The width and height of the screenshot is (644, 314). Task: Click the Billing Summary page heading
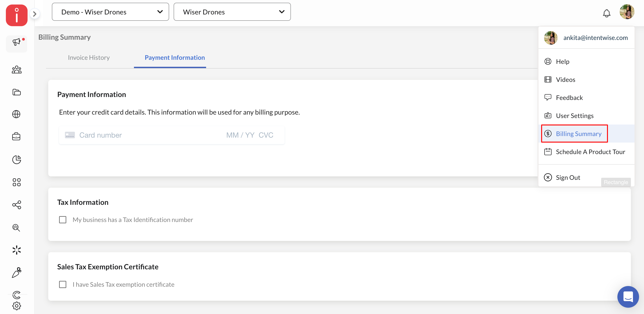click(64, 37)
